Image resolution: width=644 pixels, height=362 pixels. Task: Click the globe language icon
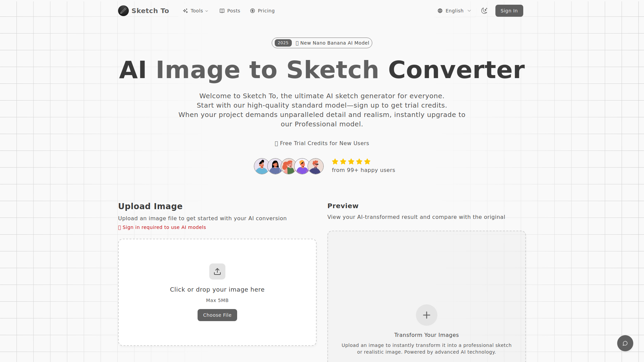(x=440, y=10)
